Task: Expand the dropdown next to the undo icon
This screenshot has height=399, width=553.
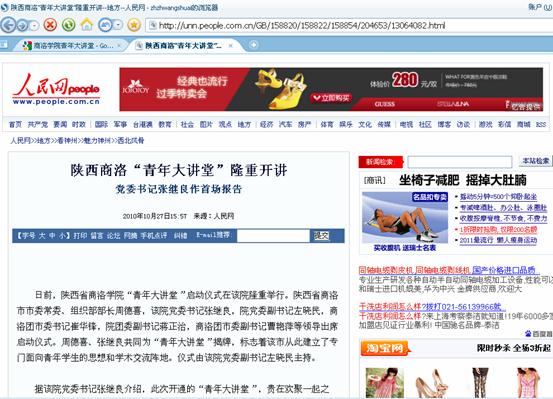Action: (118, 25)
